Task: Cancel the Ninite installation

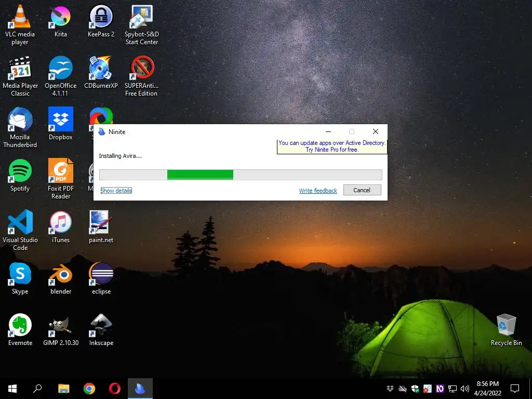Action: [362, 190]
